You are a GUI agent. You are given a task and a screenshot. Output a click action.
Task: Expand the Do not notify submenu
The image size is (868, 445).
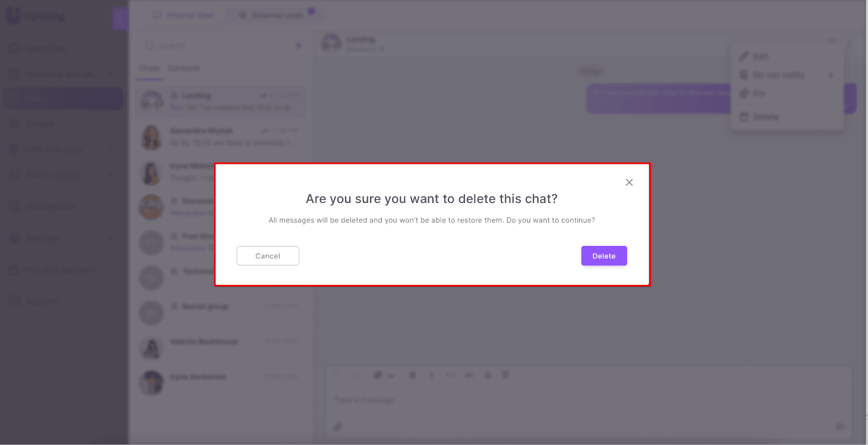click(831, 75)
